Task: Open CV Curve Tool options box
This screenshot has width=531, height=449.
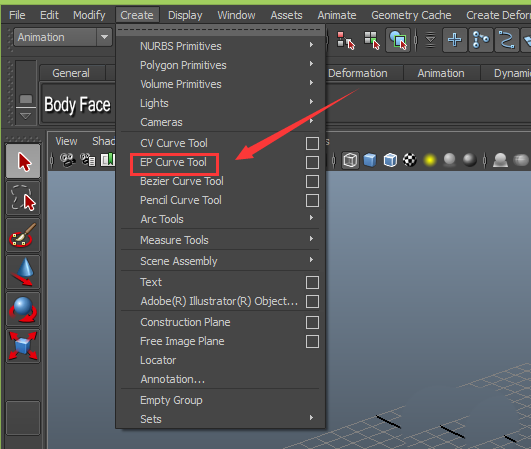Action: (312, 143)
